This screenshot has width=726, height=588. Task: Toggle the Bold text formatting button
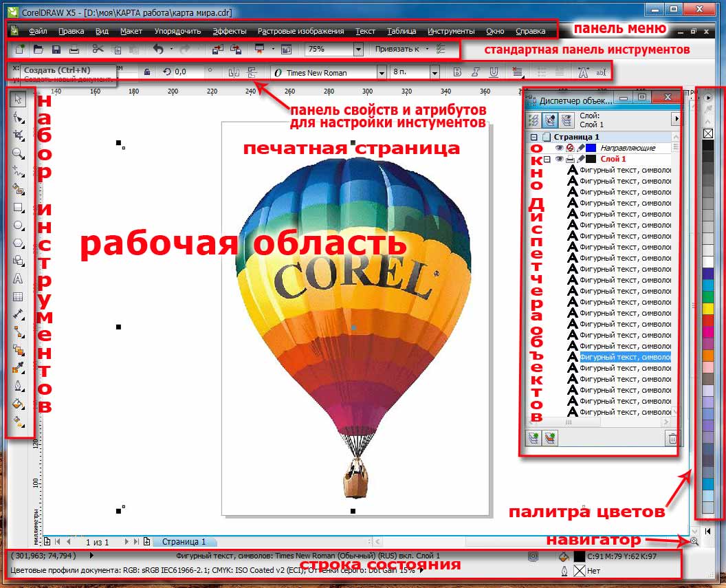[457, 72]
